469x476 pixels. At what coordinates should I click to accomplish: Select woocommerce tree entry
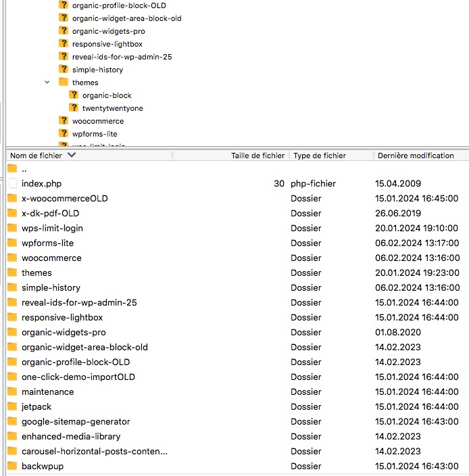point(98,121)
